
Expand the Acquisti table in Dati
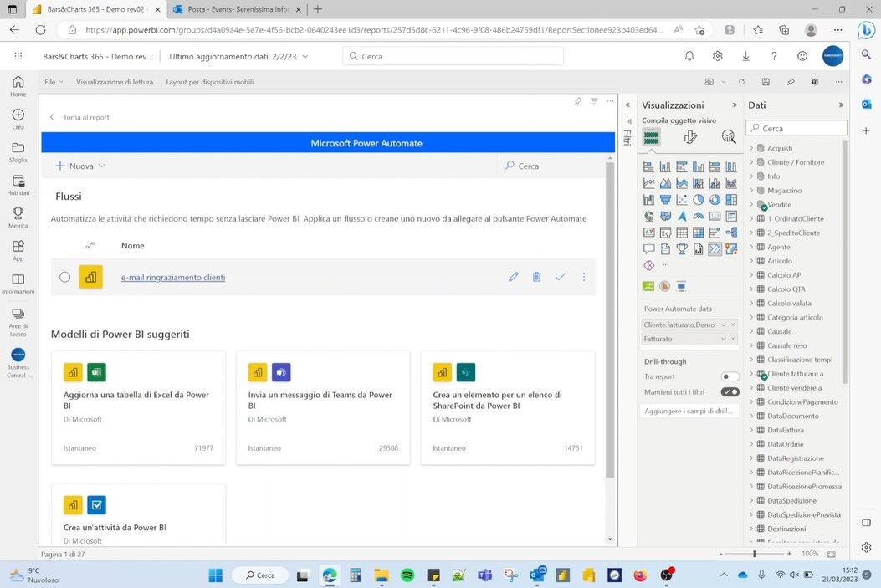(x=751, y=148)
